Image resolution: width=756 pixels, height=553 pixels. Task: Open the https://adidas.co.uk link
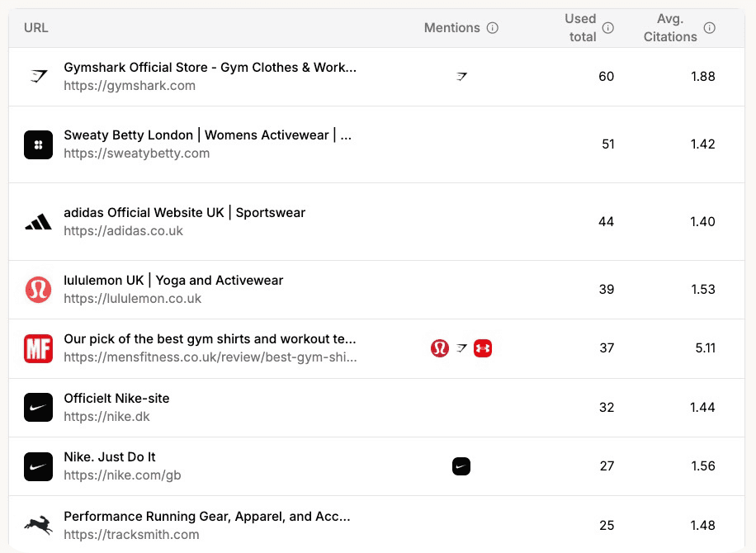coord(124,231)
